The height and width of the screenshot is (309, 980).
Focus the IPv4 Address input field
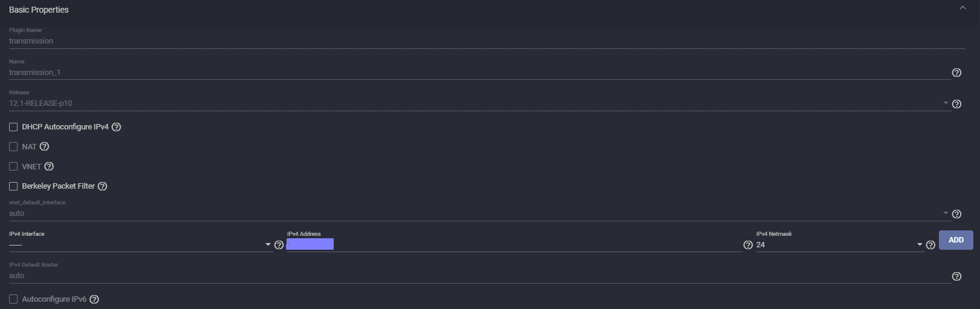[x=514, y=244]
